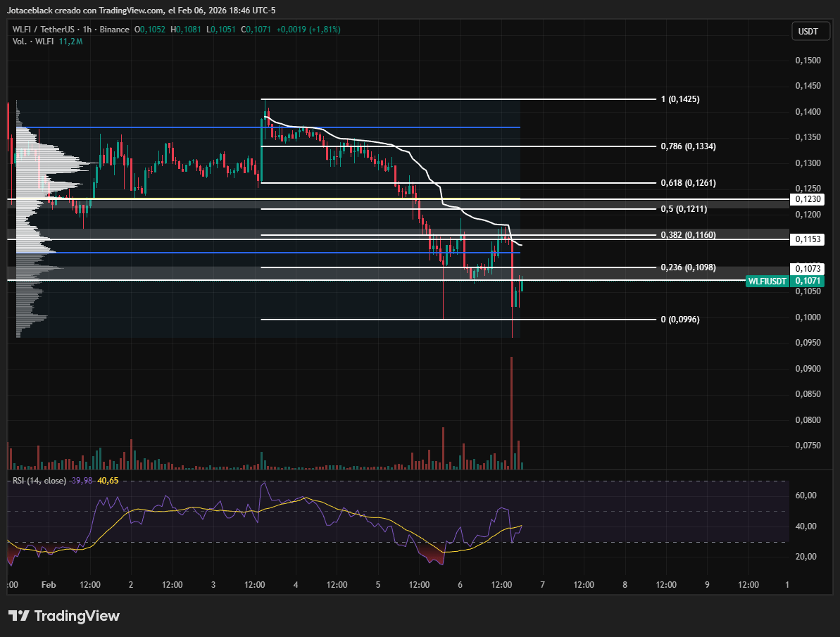Viewport: 840px width, 637px height.
Task: Select the RSI (14, close) indicator legend
Action: coord(39,481)
